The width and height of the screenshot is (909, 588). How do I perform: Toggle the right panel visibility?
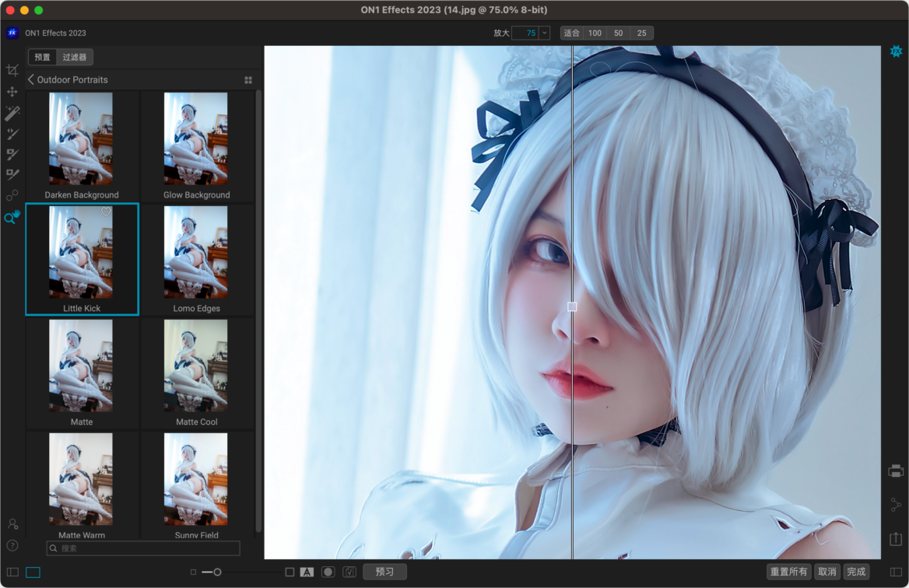click(x=897, y=572)
